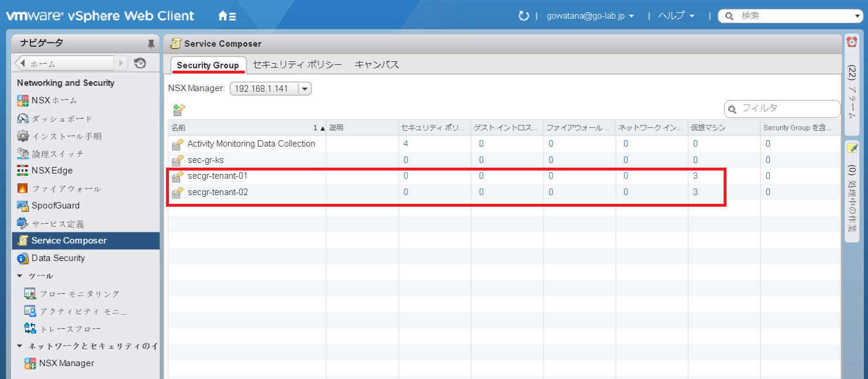Select Activity Monitoring Data Collection name

251,144
